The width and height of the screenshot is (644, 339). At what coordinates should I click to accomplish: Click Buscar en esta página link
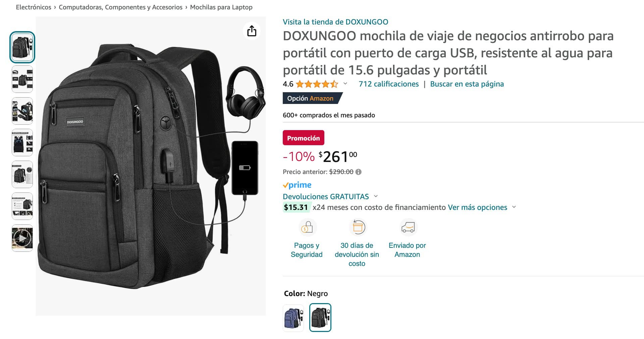pos(467,84)
